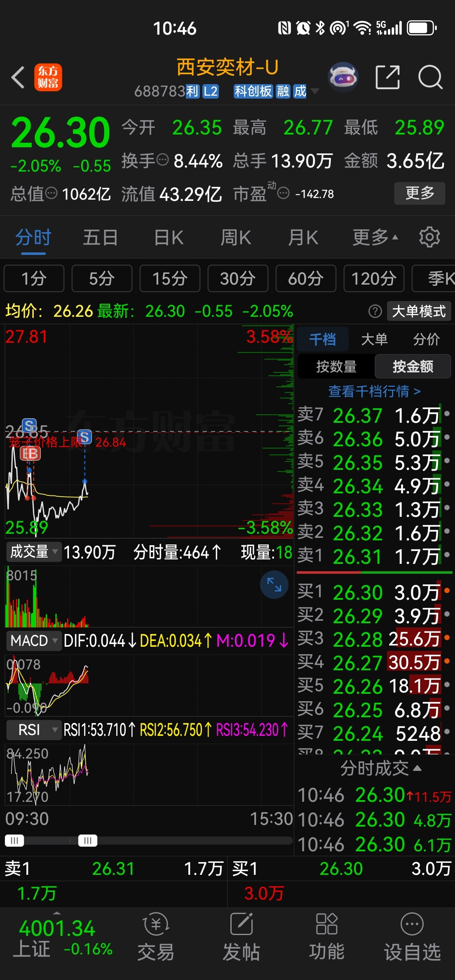
Task: Open the 更多 chart period dropdown
Action: point(375,237)
